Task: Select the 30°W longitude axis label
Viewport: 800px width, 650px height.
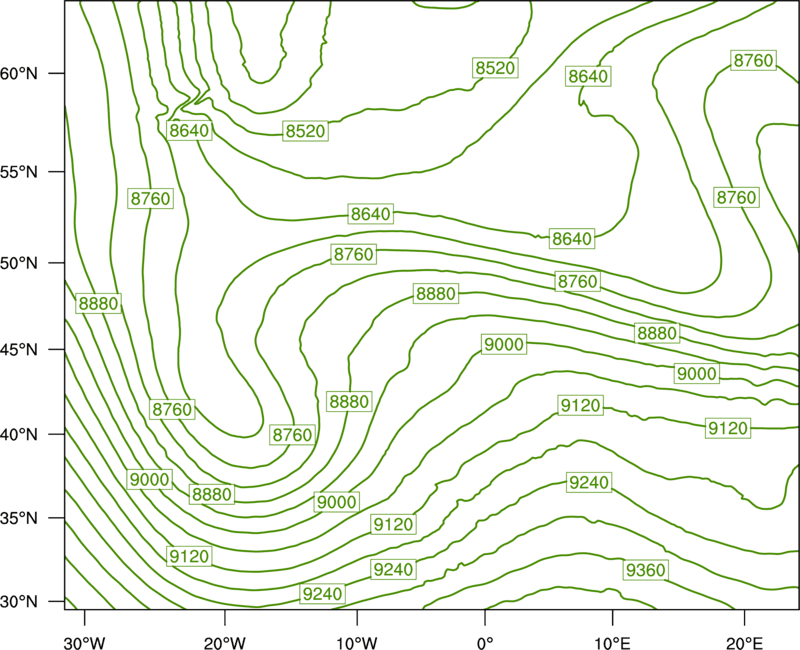Action: pyautogui.click(x=84, y=643)
